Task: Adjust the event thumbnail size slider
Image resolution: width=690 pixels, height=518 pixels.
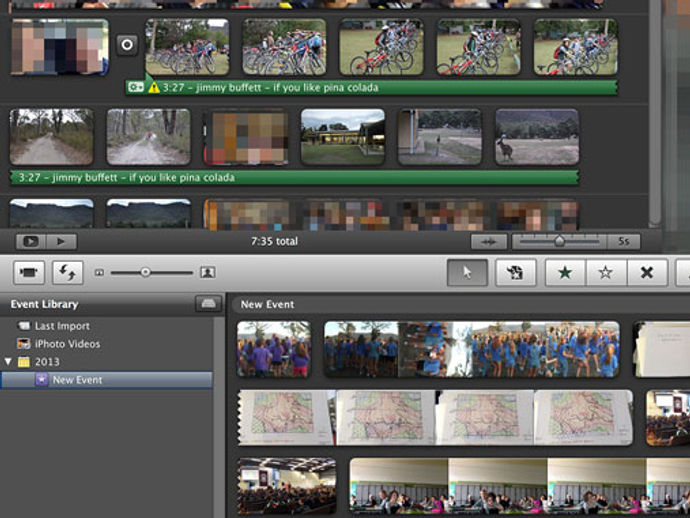Action: 145,272
